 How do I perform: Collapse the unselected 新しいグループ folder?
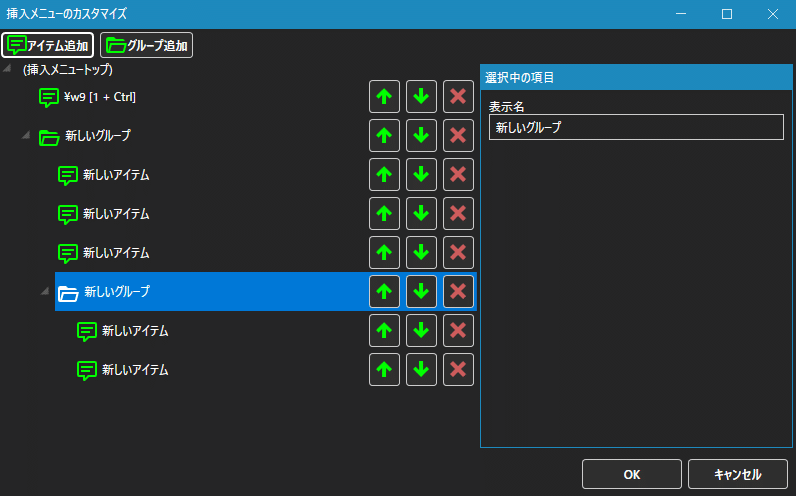(x=26, y=135)
